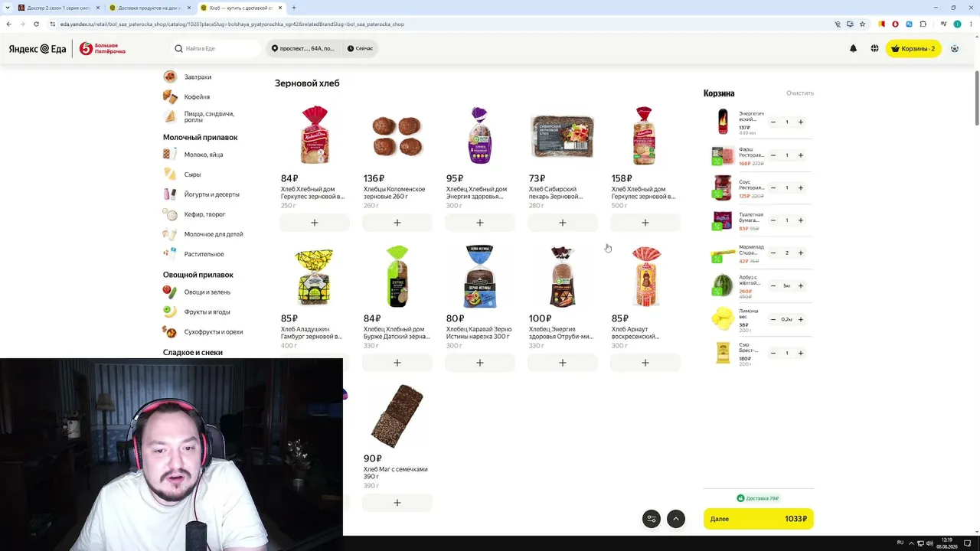Open Растительное category

204,254
